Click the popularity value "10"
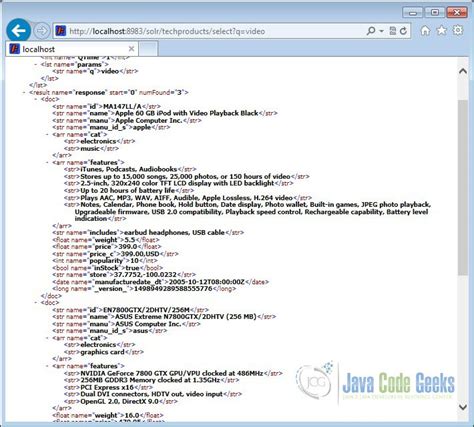The height and width of the screenshot is (427, 474). [x=134, y=261]
